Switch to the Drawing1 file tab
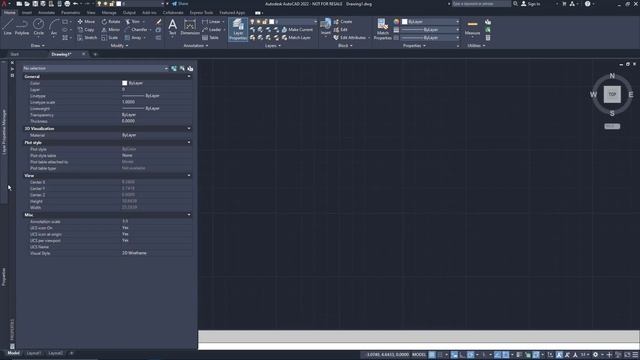The height and width of the screenshot is (360, 640). [62, 54]
